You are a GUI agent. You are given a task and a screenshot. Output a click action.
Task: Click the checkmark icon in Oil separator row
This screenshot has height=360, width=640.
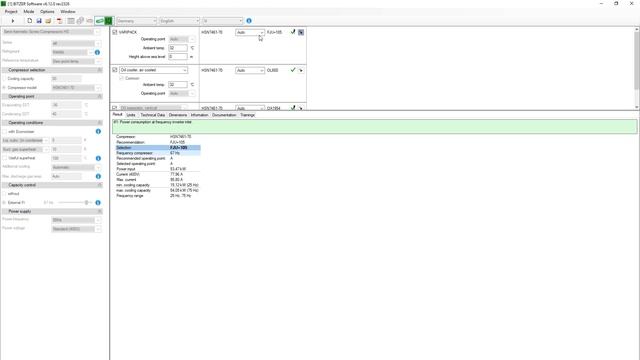[x=293, y=108]
